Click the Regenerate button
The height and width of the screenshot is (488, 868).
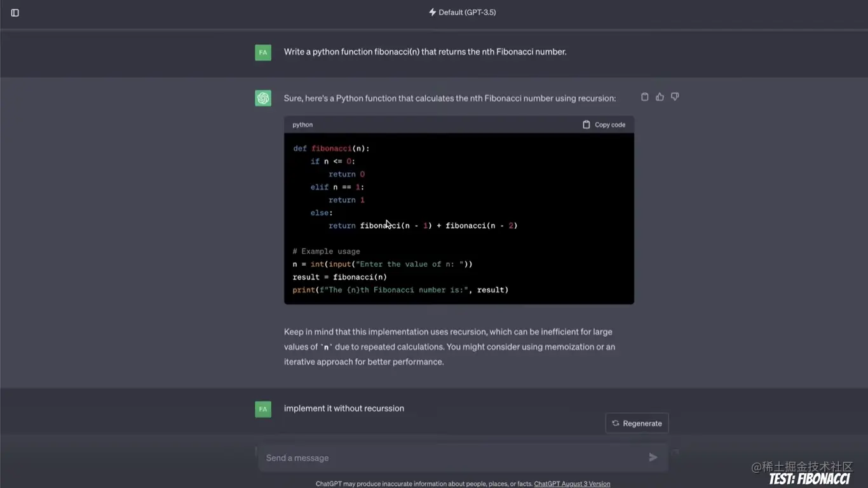pos(637,423)
